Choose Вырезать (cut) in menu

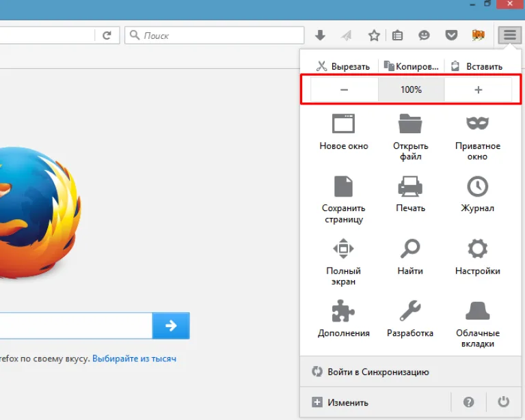(x=343, y=66)
